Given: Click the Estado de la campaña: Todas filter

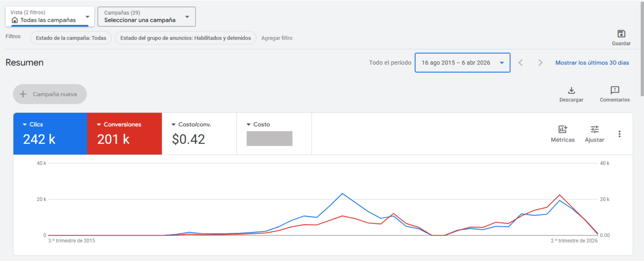Looking at the screenshot, I should pyautogui.click(x=71, y=38).
